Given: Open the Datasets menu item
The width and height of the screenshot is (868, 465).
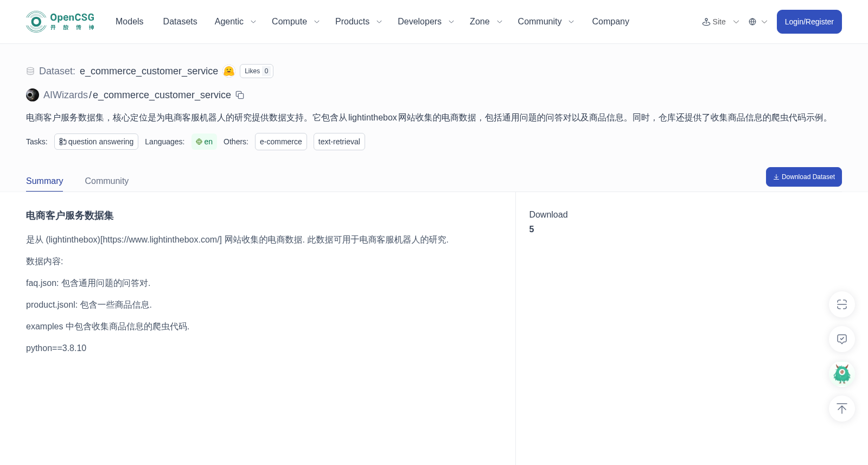Looking at the screenshot, I should [x=180, y=22].
